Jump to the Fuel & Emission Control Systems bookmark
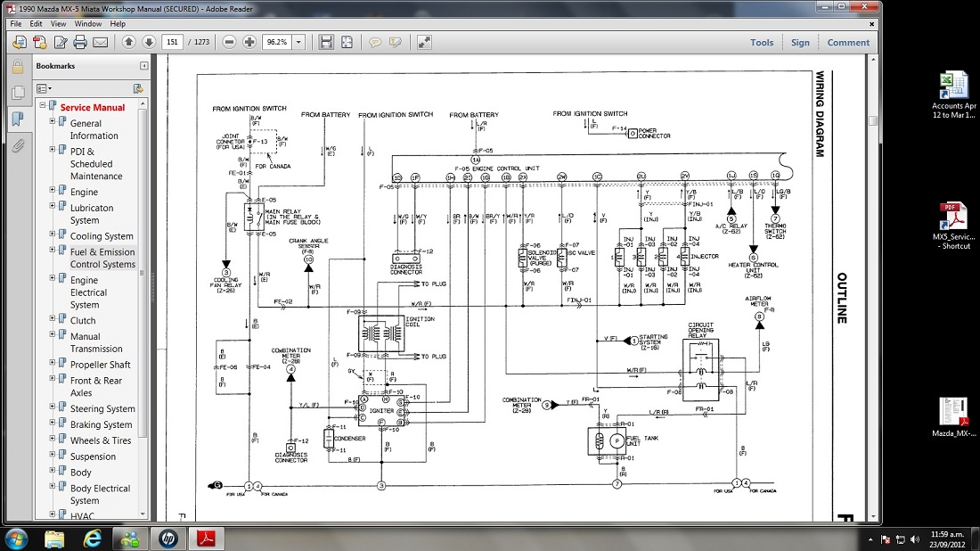Image resolution: width=980 pixels, height=551 pixels. [102, 258]
